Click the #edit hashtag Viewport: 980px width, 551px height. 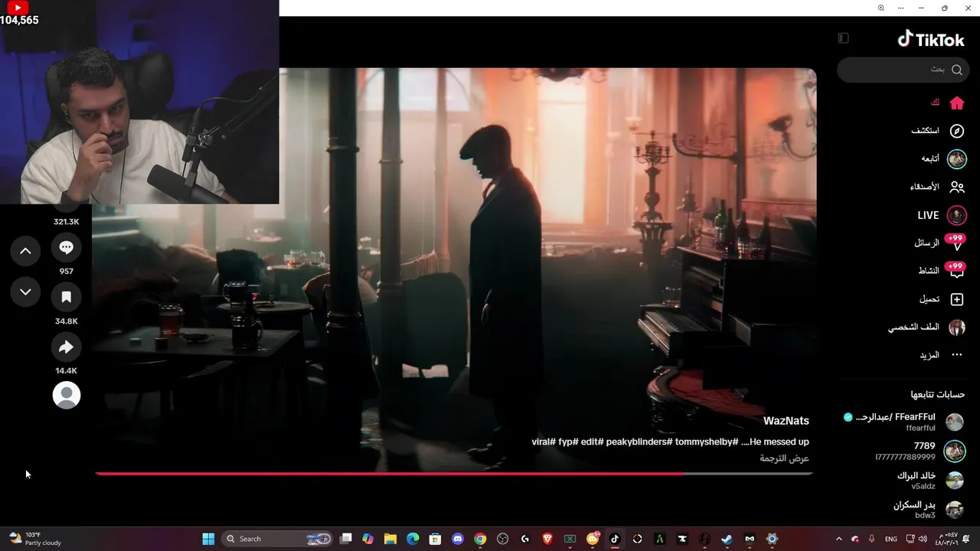point(591,442)
